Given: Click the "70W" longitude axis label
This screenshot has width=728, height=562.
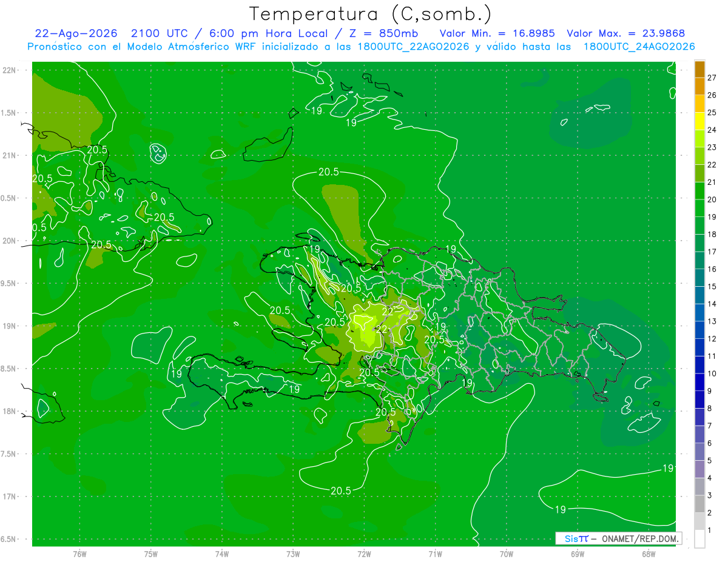Looking at the screenshot, I should click(x=507, y=554).
